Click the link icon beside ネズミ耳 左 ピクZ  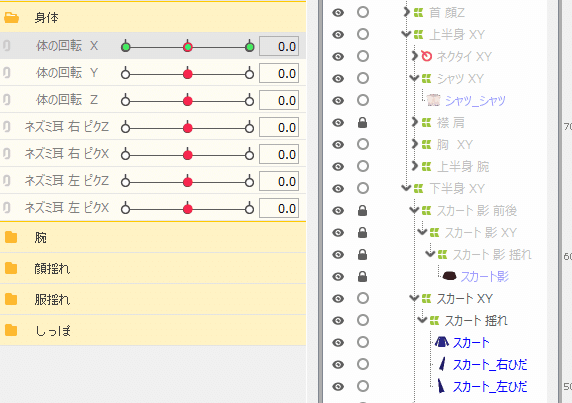7,181
